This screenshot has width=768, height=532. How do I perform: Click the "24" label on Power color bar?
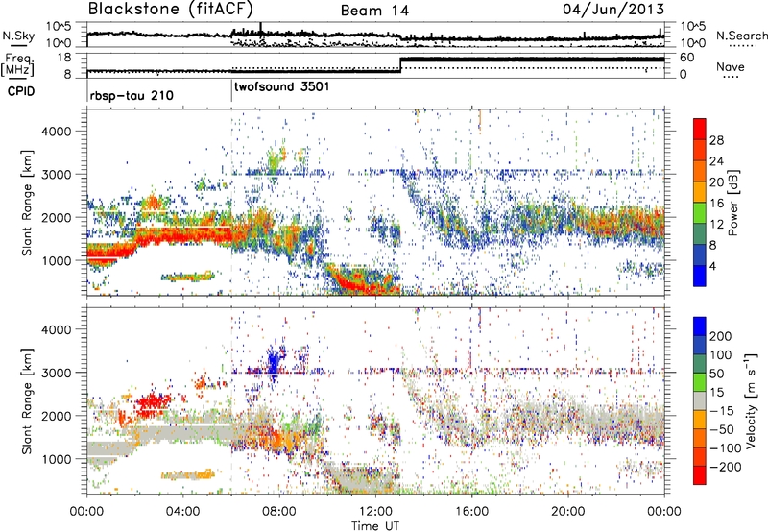(716, 161)
